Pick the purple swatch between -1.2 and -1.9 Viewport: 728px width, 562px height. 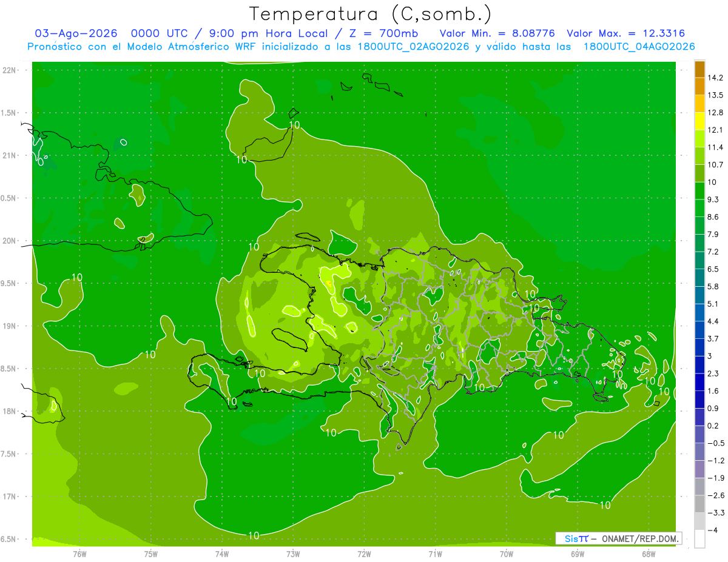point(699,469)
